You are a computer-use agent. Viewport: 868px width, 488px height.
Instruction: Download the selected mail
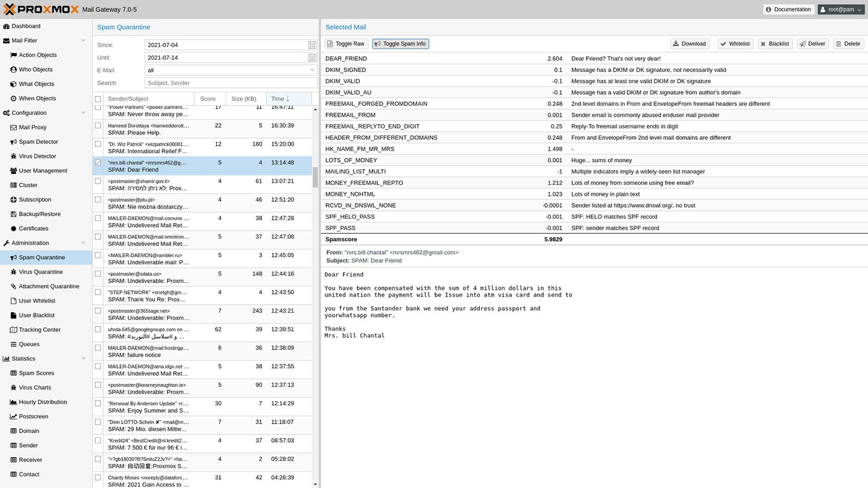click(x=690, y=43)
